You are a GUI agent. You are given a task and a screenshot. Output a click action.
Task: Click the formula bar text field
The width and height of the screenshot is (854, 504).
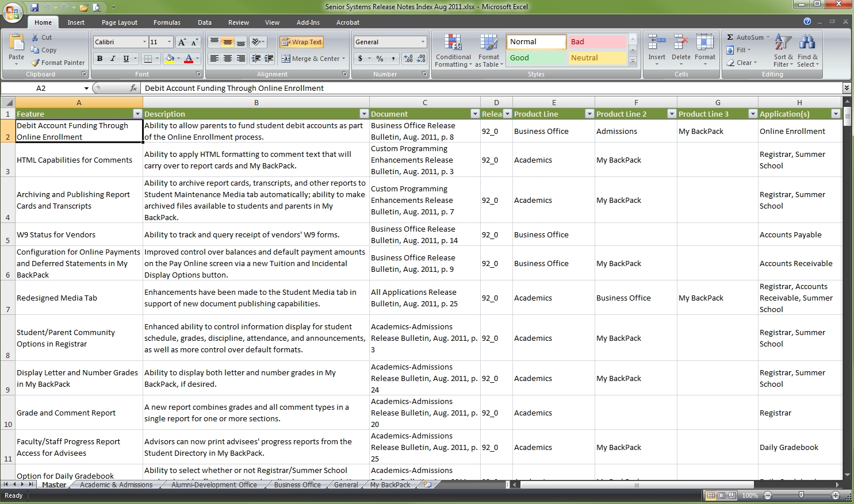coord(492,88)
